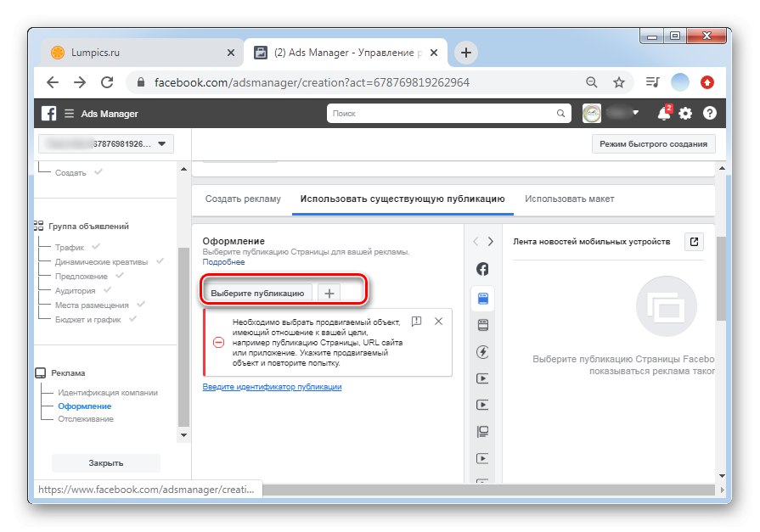Click browser back arrow
The image size is (760, 532).
click(x=53, y=82)
